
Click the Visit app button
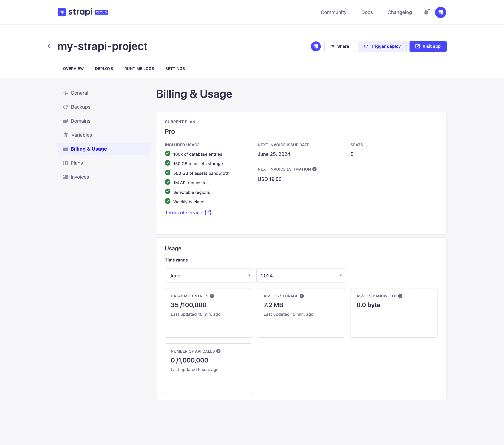pyautogui.click(x=428, y=46)
